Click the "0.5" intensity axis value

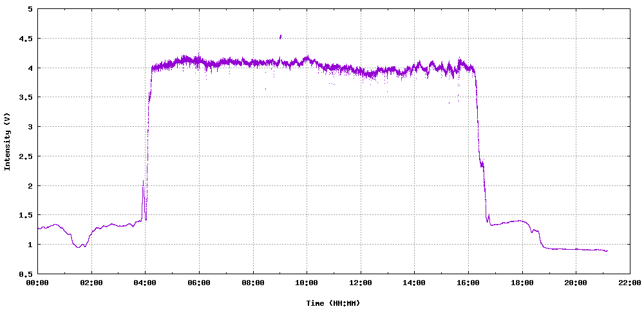click(26, 274)
